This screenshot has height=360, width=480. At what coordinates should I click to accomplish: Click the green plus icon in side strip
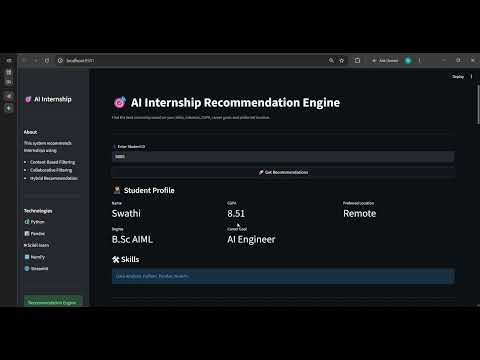9,108
